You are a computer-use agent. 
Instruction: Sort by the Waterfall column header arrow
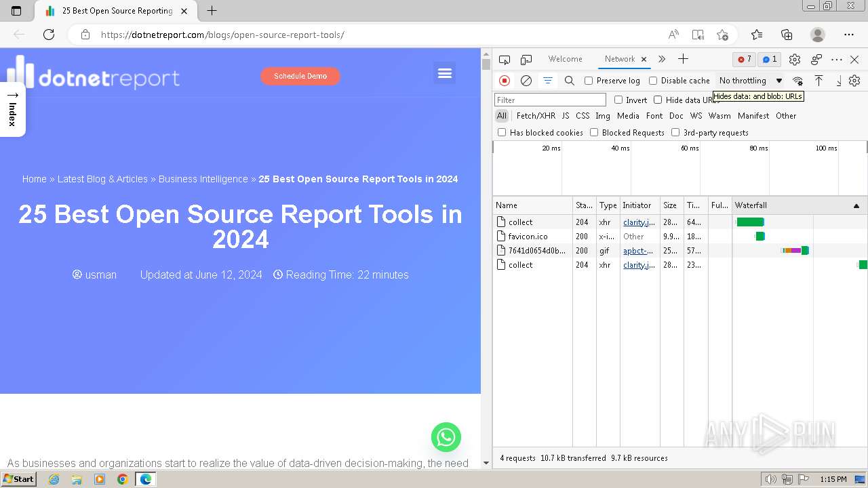(856, 205)
